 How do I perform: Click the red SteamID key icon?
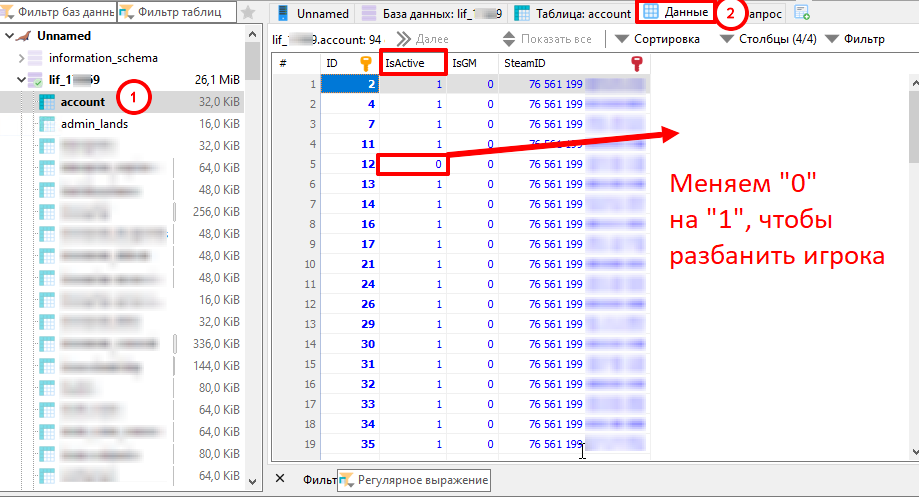(x=637, y=63)
